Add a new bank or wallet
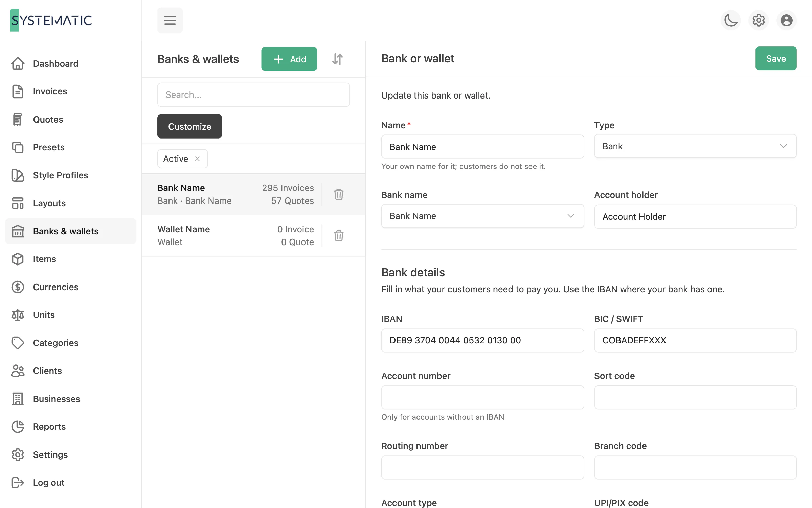812x508 pixels. (x=289, y=59)
